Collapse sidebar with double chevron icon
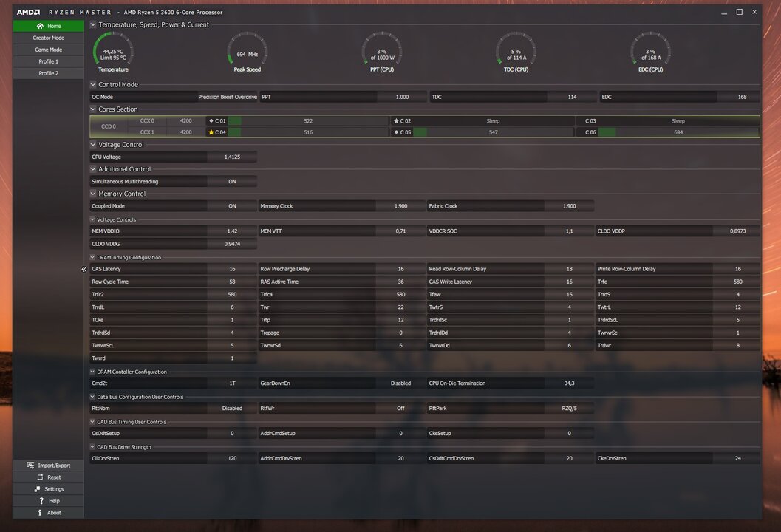This screenshot has width=781, height=532. [83, 269]
